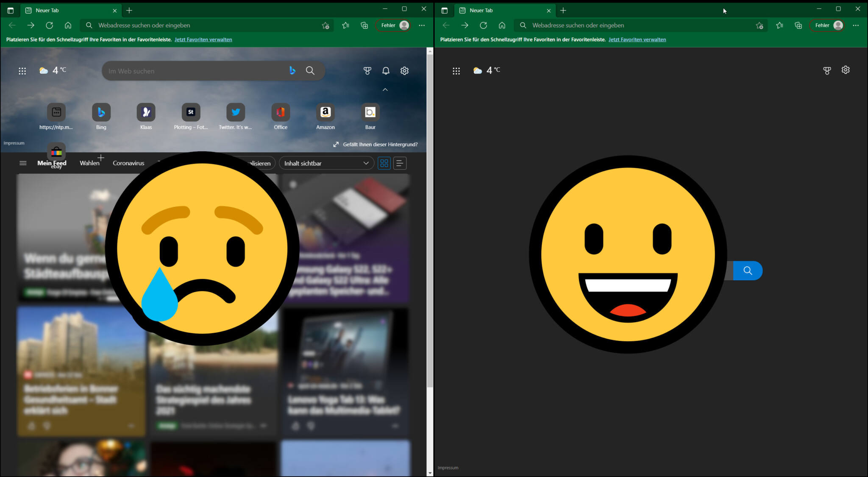This screenshot has height=477, width=868.
Task: Open Amazon from the quick links
Action: (x=325, y=112)
